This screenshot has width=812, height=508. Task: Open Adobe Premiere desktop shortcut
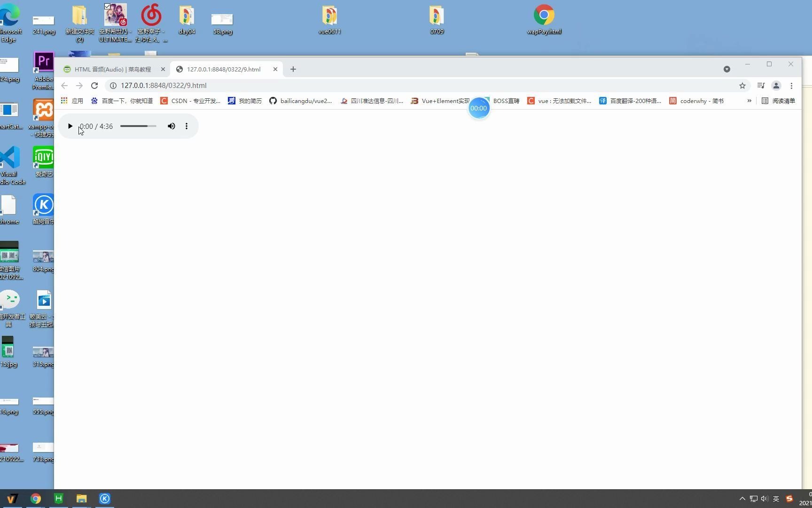point(44,71)
